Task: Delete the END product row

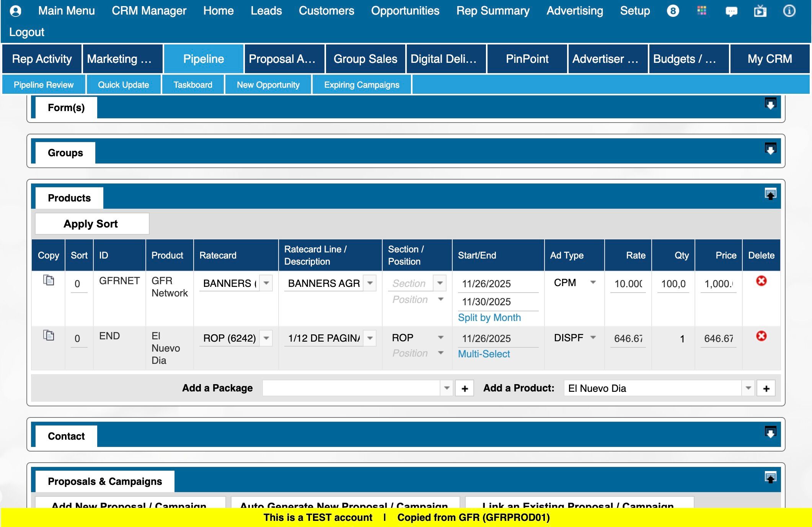Action: point(761,336)
